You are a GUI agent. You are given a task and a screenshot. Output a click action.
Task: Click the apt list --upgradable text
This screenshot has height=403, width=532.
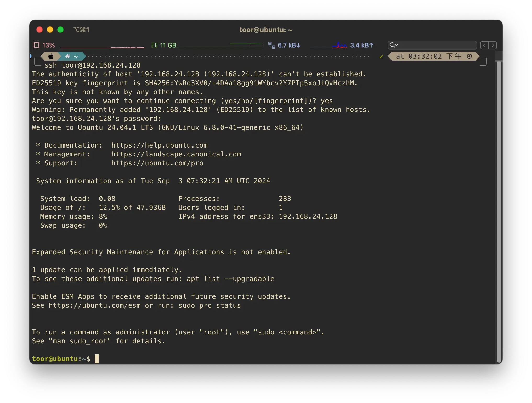click(230, 279)
